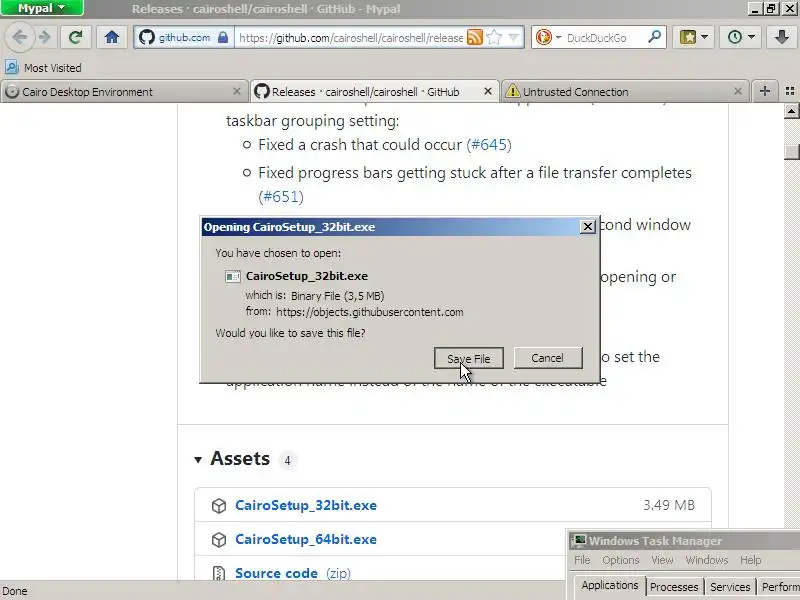Click the package icon beside CairoSetup_32bit.exe asset

(x=219, y=506)
